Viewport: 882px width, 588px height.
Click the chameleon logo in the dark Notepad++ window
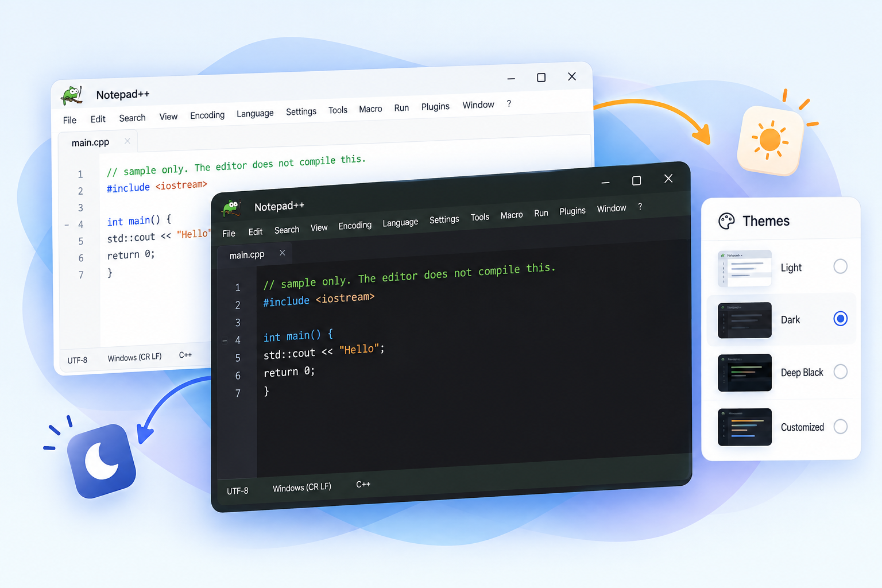(231, 208)
